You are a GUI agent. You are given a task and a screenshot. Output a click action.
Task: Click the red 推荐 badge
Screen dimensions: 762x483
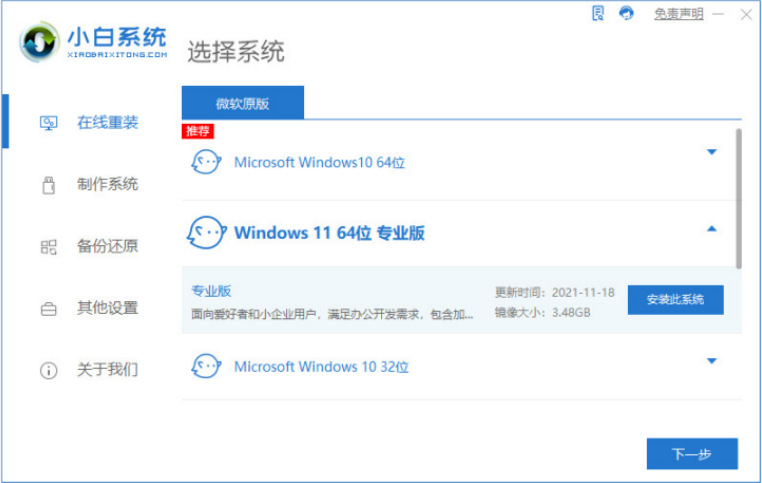198,131
